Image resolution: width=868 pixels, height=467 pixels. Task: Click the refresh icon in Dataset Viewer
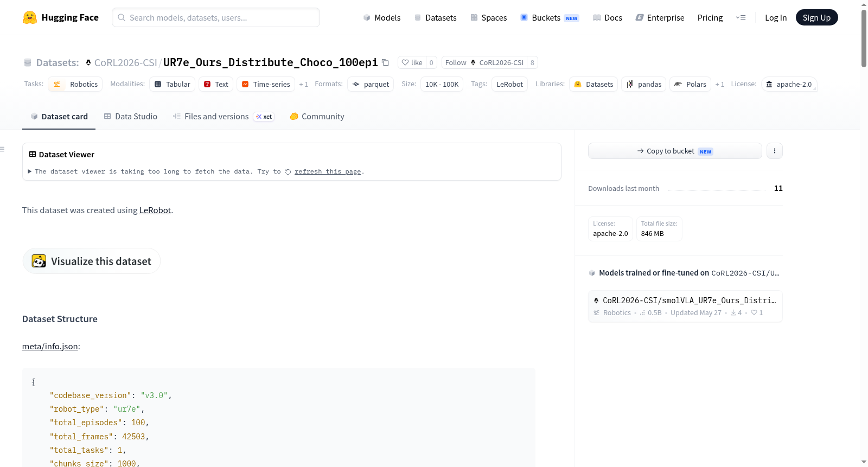(288, 172)
